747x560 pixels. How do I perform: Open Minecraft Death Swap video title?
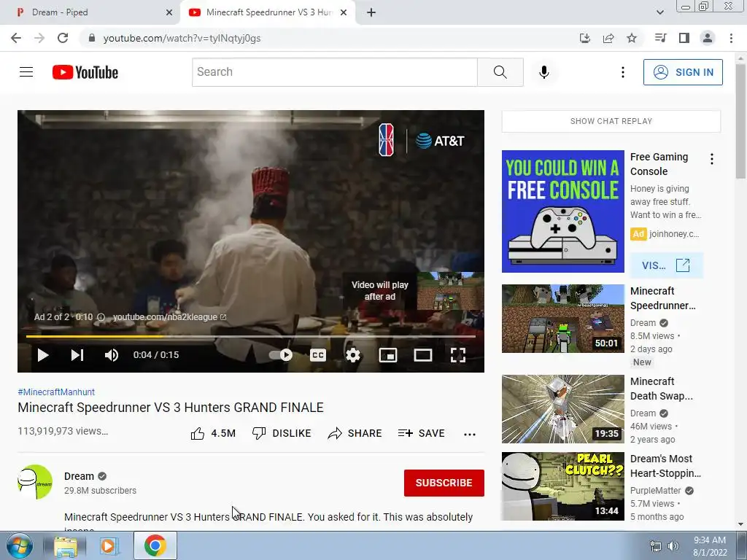(x=661, y=389)
